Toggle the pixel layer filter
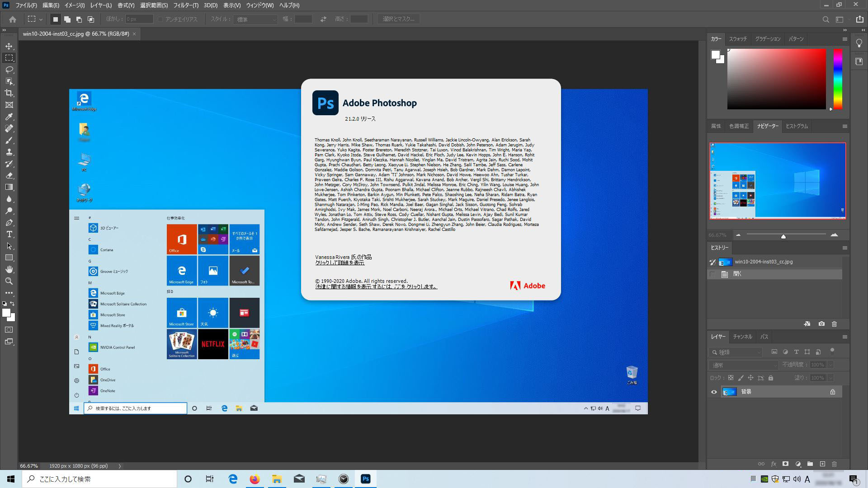This screenshot has width=868, height=488. pyautogui.click(x=774, y=352)
